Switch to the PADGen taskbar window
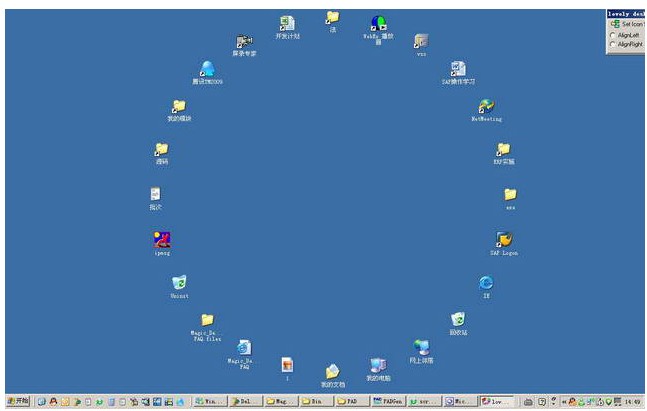The height and width of the screenshot is (411, 647). click(387, 401)
